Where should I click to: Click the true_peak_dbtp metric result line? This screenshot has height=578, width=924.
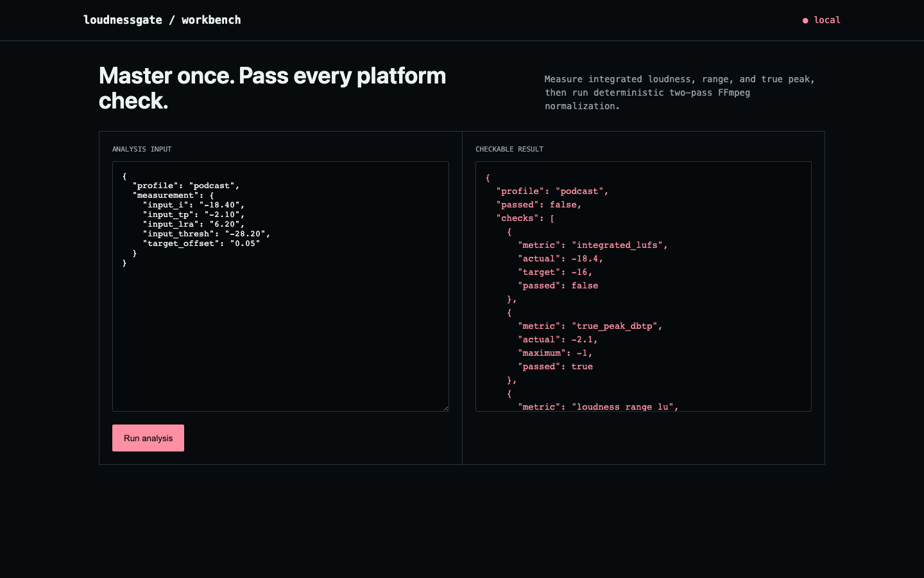point(590,326)
